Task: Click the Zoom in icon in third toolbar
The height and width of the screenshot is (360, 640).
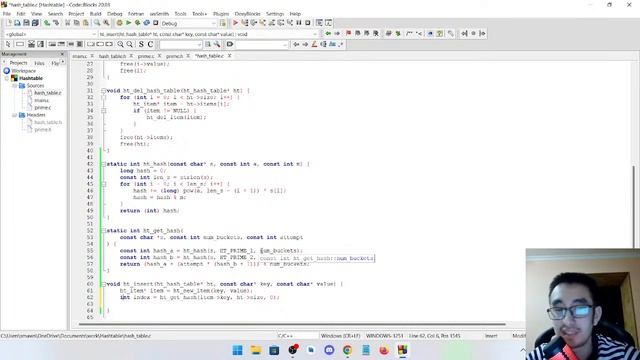Action: (x=120, y=44)
